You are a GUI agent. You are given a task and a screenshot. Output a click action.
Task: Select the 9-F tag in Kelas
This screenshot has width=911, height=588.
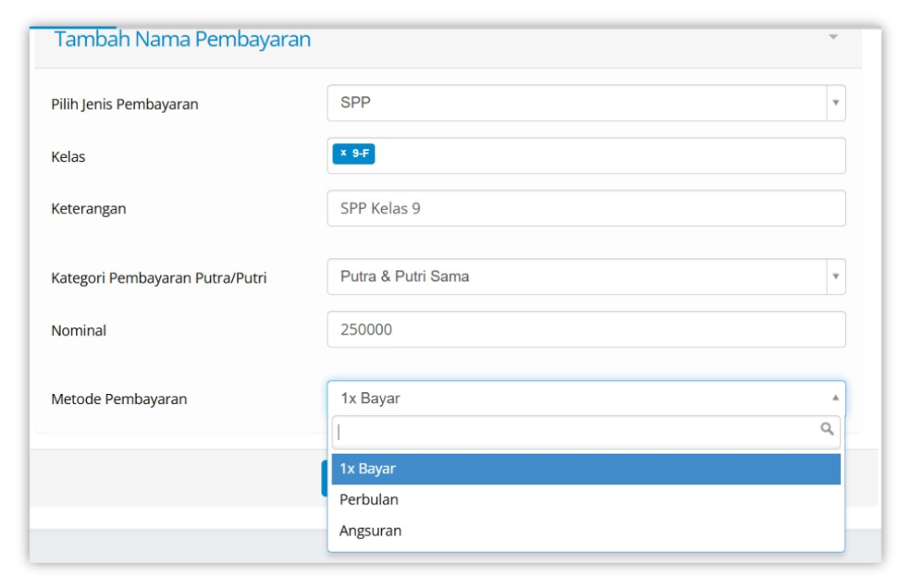pyautogui.click(x=360, y=154)
